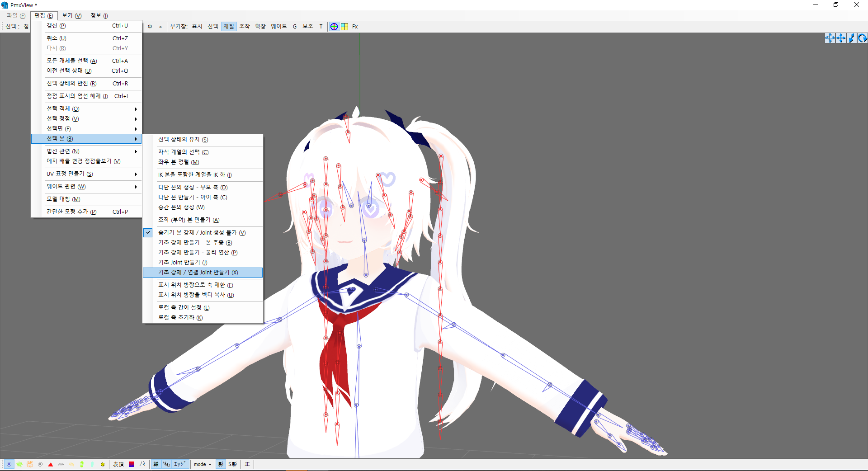Toggle the orange hatched display icon
868x471 pixels.
30,464
